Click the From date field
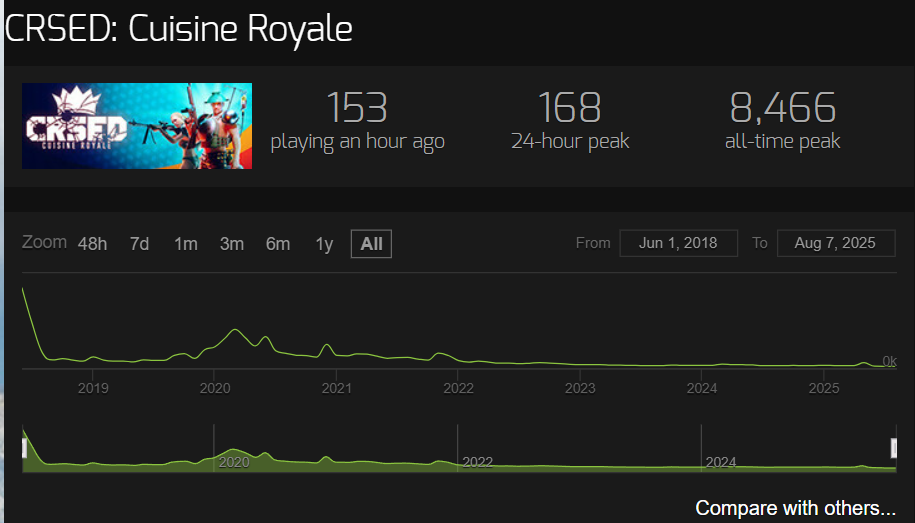 679,243
